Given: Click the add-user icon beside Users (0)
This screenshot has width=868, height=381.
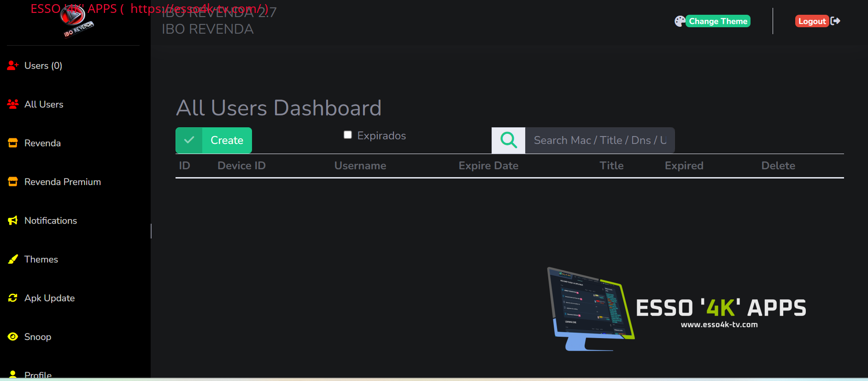Looking at the screenshot, I should 13,65.
